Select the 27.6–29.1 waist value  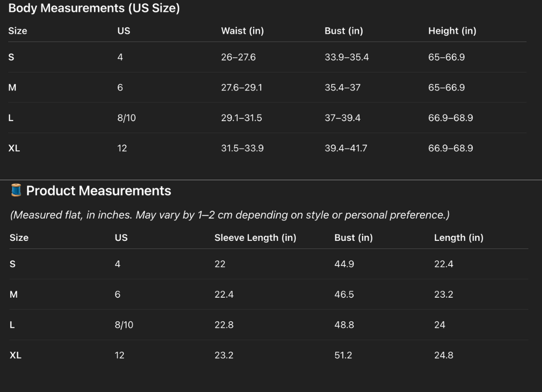tap(241, 88)
